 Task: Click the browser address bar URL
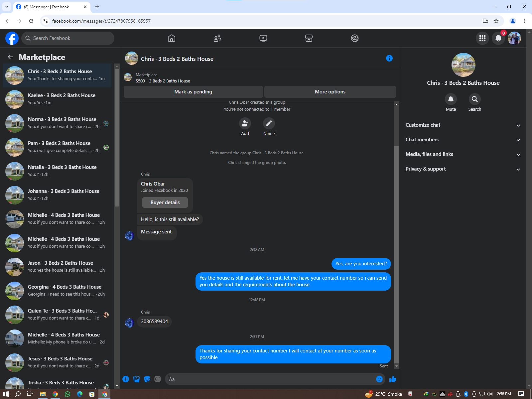[101, 21]
